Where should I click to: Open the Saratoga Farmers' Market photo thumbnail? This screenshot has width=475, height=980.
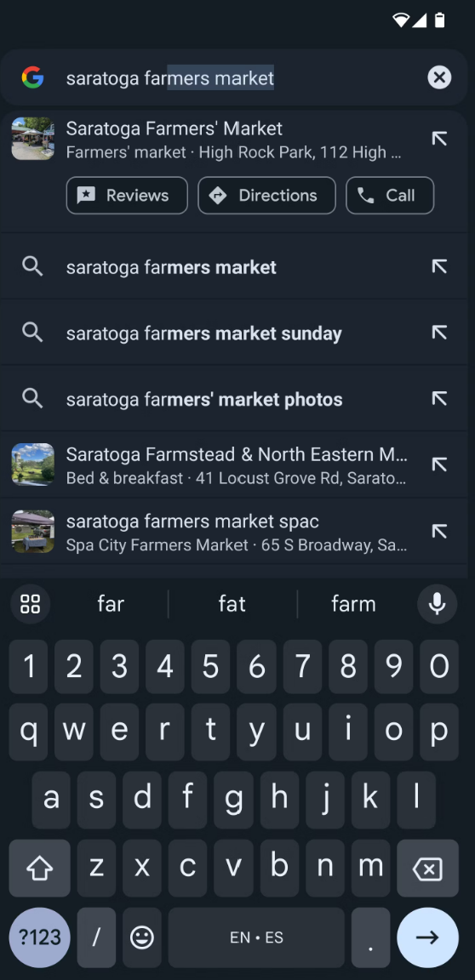tap(32, 139)
